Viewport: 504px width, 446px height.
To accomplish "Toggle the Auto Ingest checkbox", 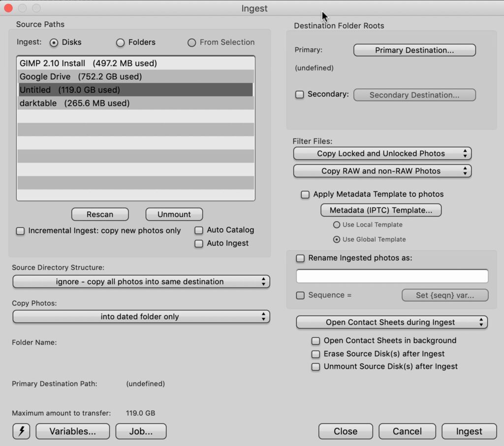I will pyautogui.click(x=199, y=244).
